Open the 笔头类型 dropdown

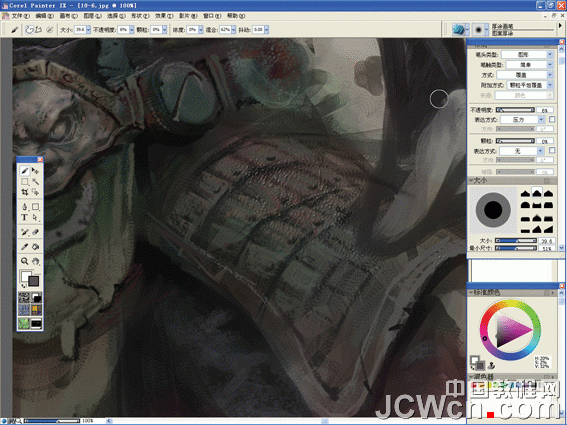[x=528, y=55]
